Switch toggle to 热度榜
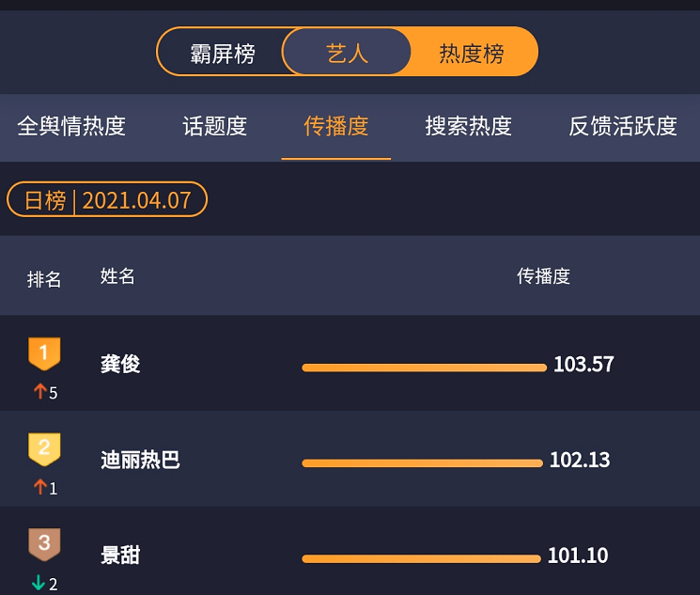The height and width of the screenshot is (595, 700). [472, 53]
